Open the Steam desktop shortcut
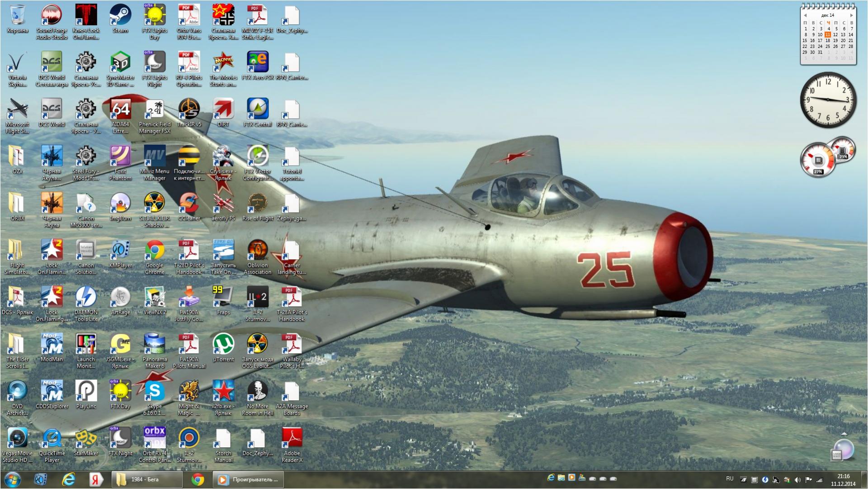 click(120, 16)
